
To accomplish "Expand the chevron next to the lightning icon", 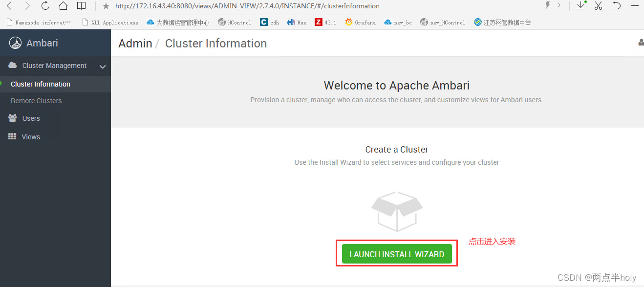I will (x=559, y=5).
